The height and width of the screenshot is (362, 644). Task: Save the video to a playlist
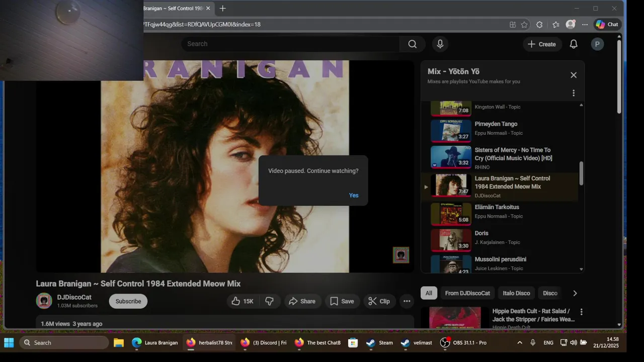point(342,301)
